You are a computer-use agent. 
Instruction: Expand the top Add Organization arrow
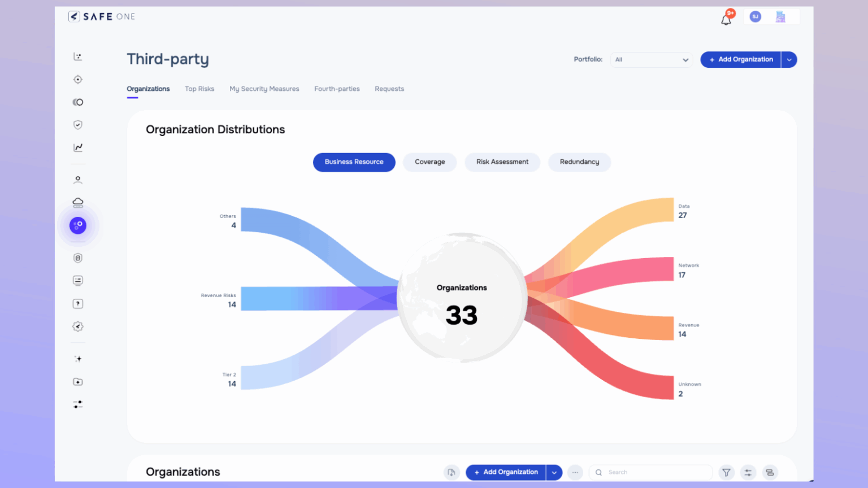pos(789,59)
